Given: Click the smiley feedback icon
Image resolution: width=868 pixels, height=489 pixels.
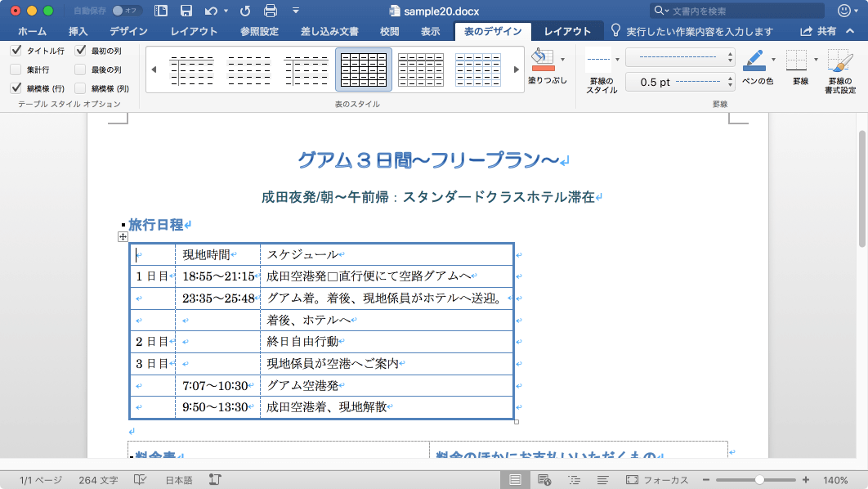Looking at the screenshot, I should pyautogui.click(x=843, y=11).
